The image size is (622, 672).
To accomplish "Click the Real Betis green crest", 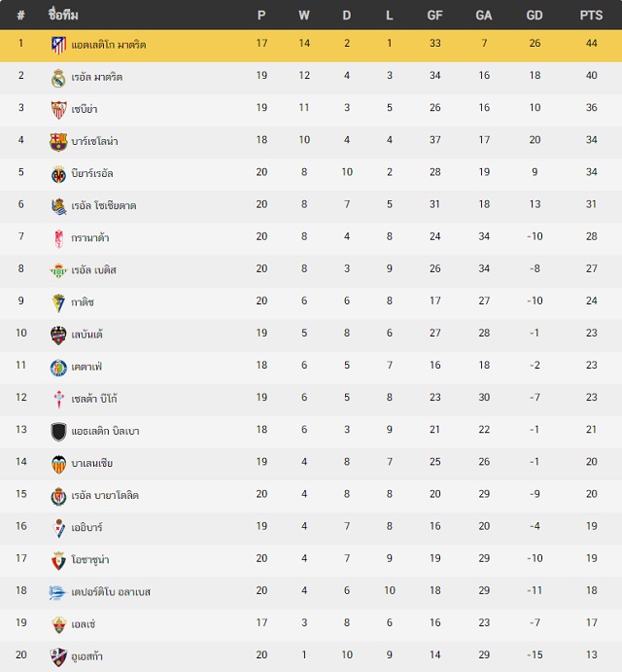I will (x=58, y=270).
